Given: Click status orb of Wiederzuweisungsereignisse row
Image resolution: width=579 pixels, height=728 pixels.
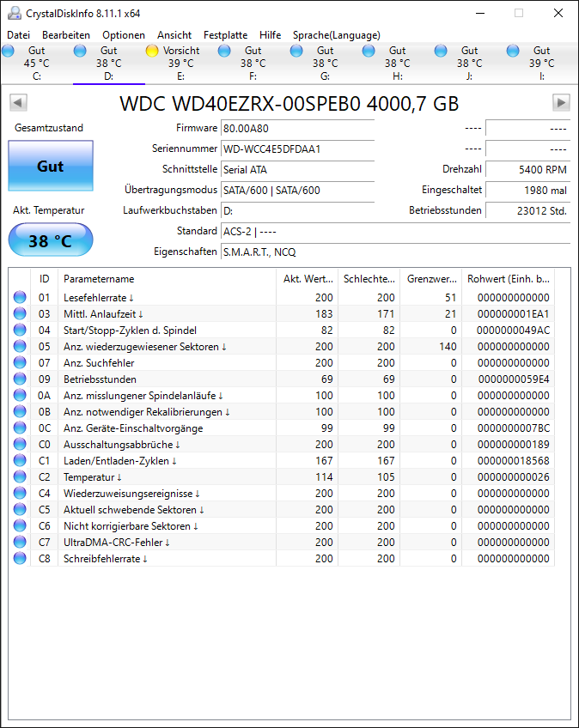Looking at the screenshot, I should click(x=20, y=493).
